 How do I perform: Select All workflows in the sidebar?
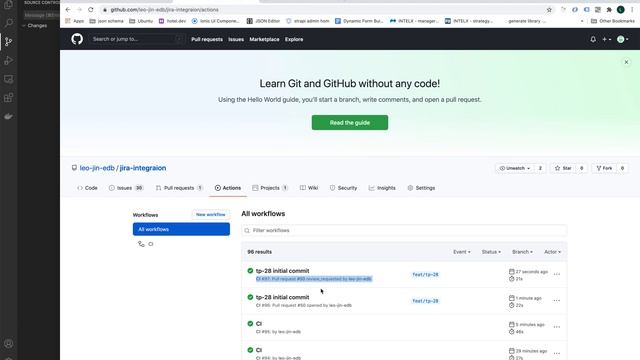[x=181, y=229]
